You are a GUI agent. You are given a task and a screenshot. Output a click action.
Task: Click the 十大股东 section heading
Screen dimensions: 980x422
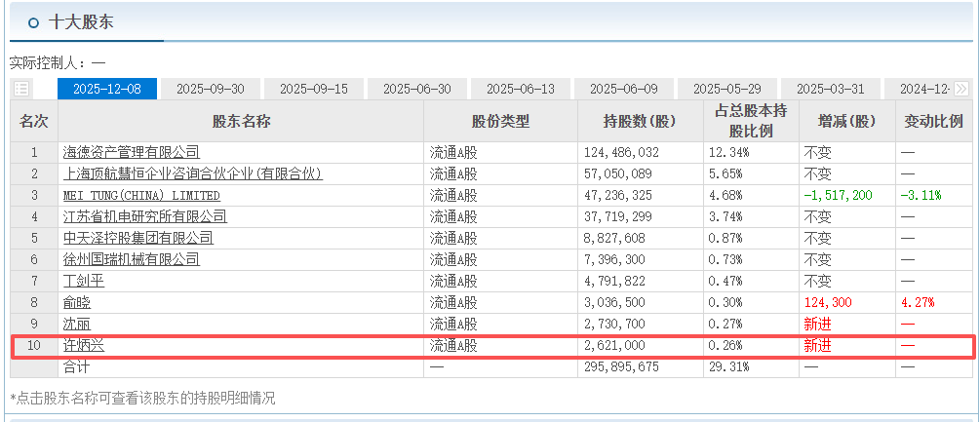pos(81,22)
